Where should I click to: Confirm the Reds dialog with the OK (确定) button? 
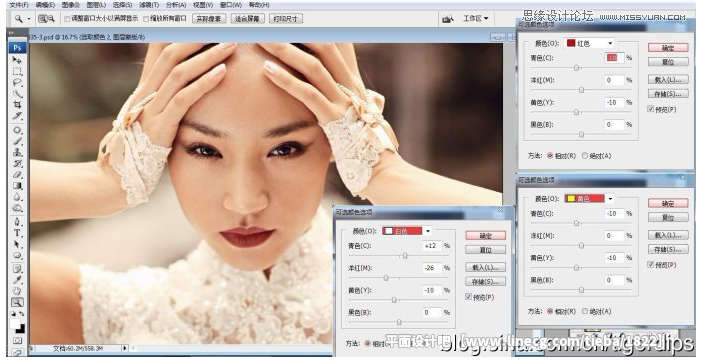tap(668, 48)
